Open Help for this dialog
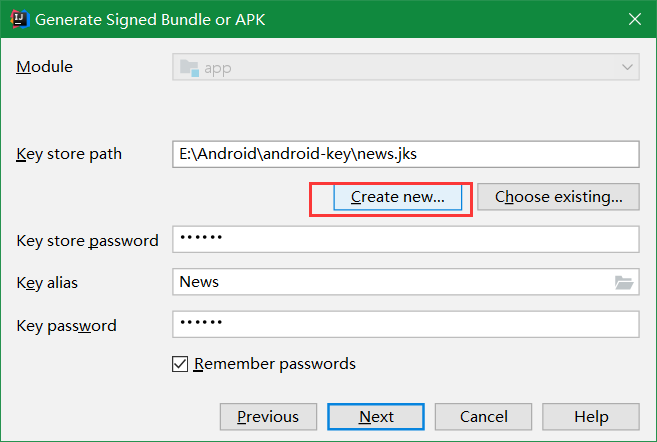This screenshot has height=442, width=657. (x=591, y=417)
